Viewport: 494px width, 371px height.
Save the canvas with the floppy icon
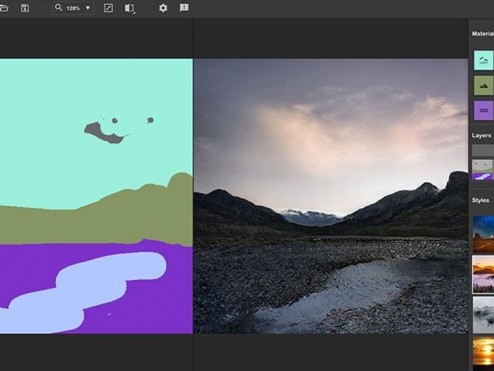25,8
